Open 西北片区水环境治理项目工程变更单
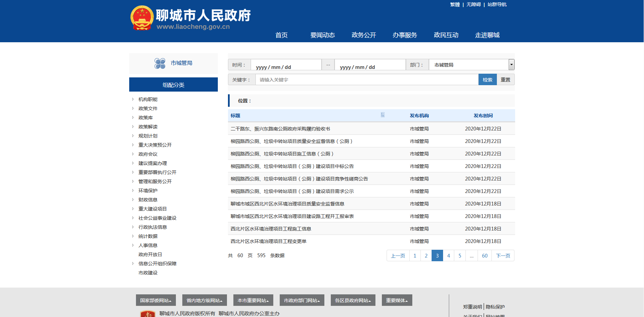Image resolution: width=644 pixels, height=317 pixels. click(269, 241)
